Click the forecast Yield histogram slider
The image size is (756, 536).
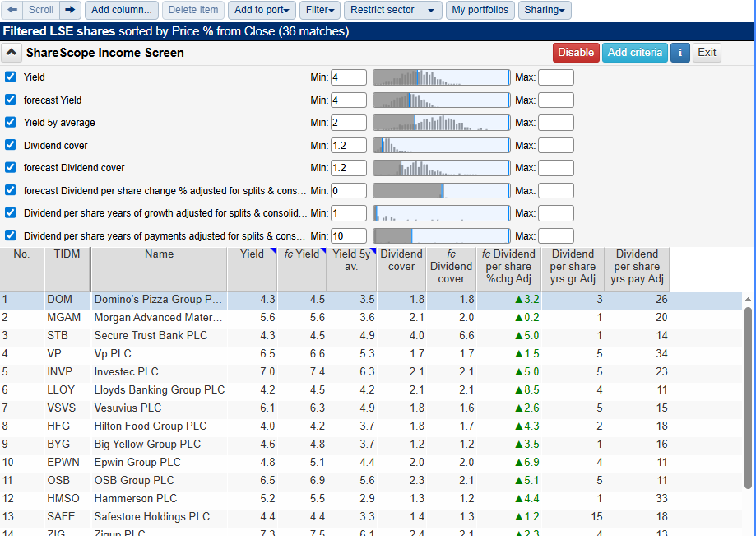point(442,100)
